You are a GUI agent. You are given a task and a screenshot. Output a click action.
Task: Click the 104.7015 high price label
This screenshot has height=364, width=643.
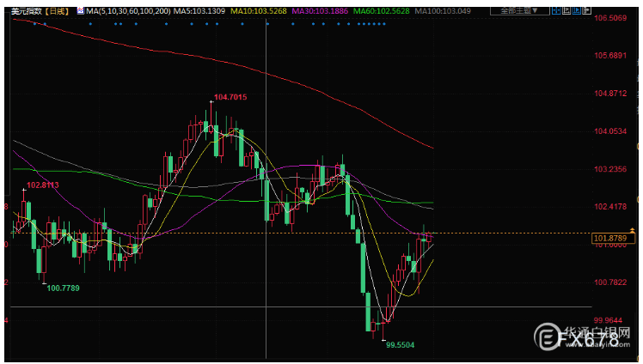tap(230, 97)
